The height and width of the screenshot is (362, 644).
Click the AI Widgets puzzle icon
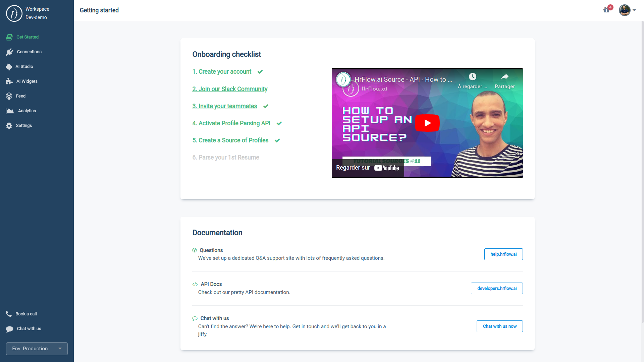click(x=9, y=81)
